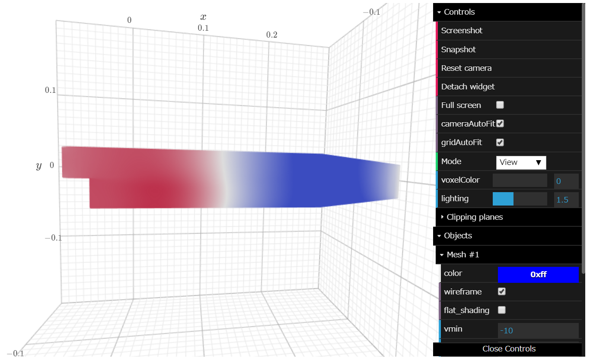Screen dimensions: 590x364
Task: Click the voxelColor value field
Action: pos(566,181)
